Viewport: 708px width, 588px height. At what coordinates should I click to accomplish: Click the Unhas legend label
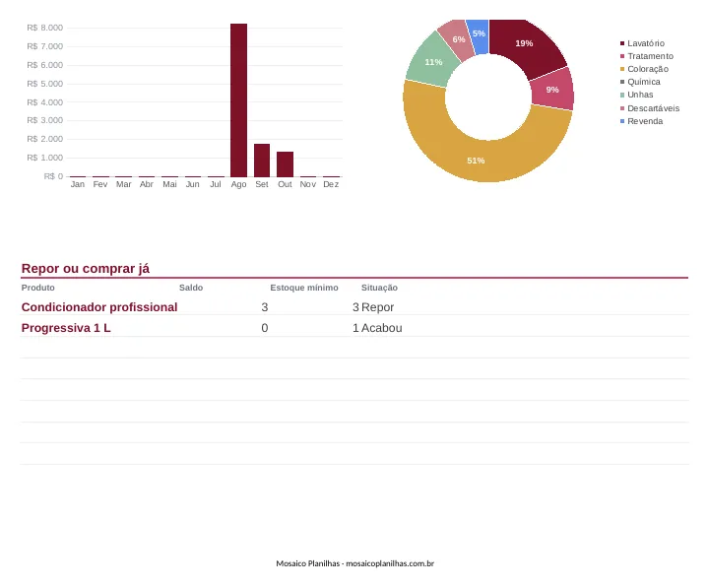tap(640, 95)
